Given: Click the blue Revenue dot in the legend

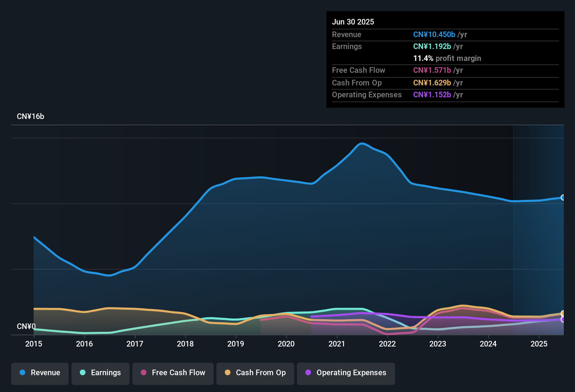Looking at the screenshot, I should 22,373.
